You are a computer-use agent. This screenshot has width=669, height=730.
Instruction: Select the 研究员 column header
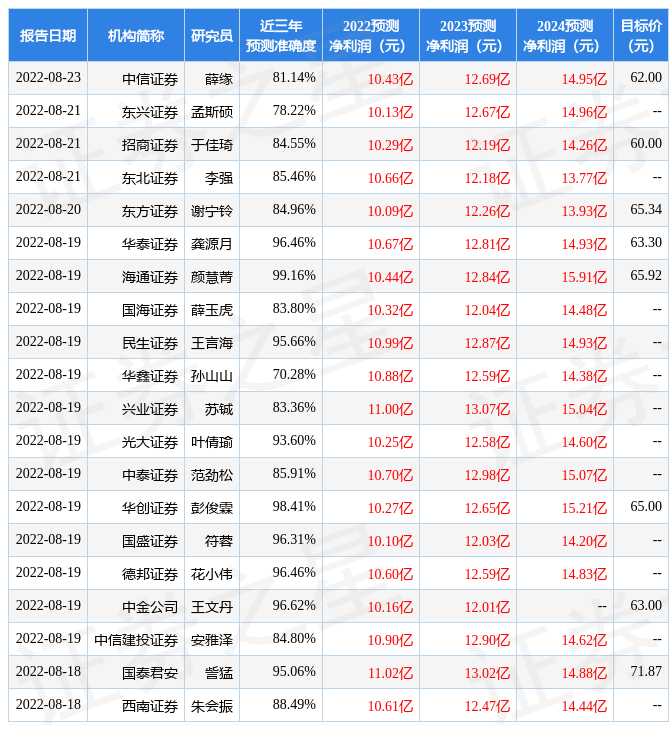212,36
